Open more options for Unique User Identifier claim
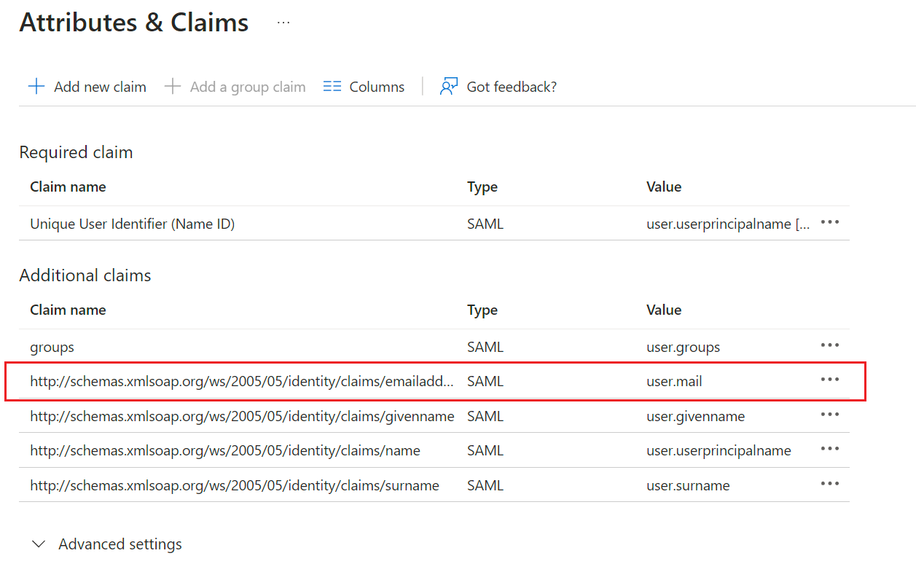Image resolution: width=916 pixels, height=588 pixels. coord(830,223)
